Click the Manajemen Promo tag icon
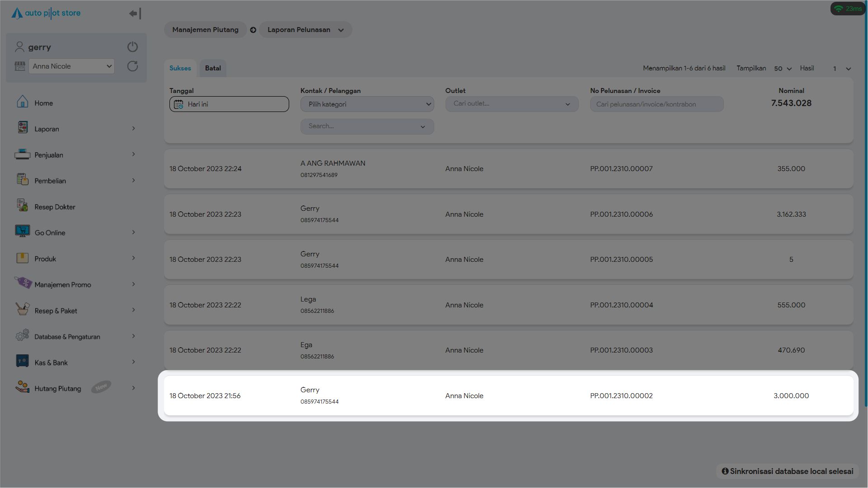 [23, 283]
